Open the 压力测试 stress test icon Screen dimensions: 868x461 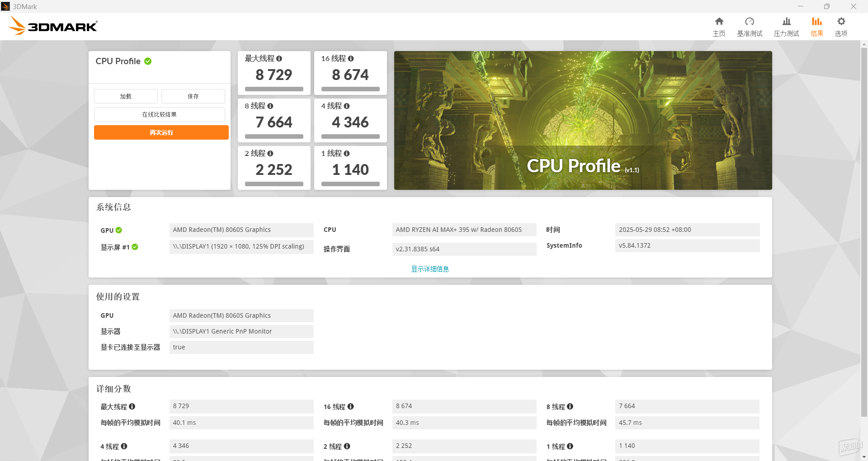point(787,21)
